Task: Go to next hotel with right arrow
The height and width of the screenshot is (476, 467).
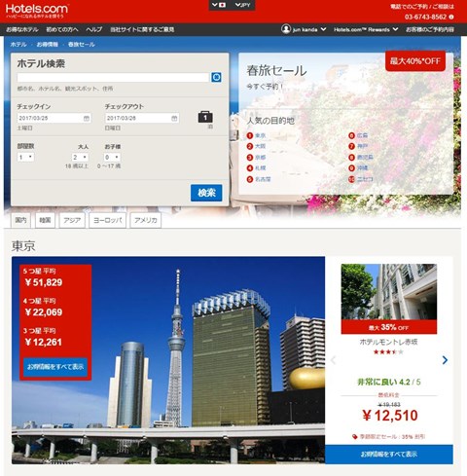Action: [445, 360]
